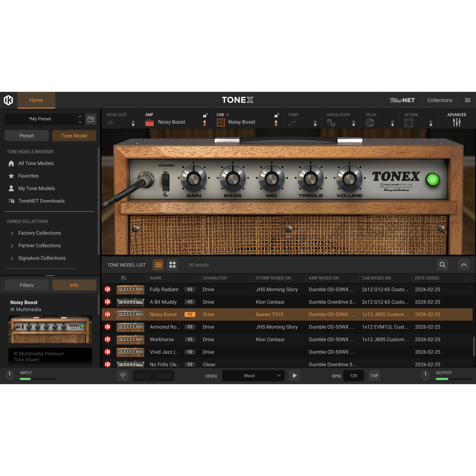Screen dimensions: 476x476
Task: Click the Delay effect icon
Action: [370, 123]
